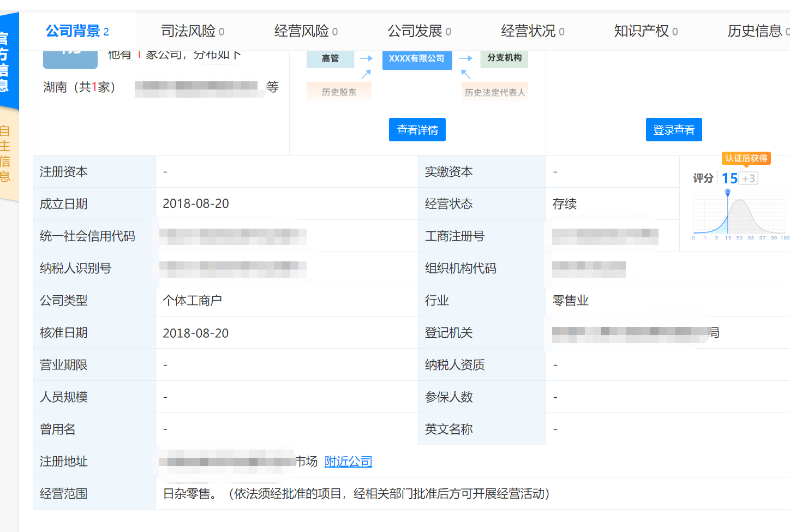This screenshot has width=790, height=532.
Task: Click the 公司类型 label
Action: [63, 301]
